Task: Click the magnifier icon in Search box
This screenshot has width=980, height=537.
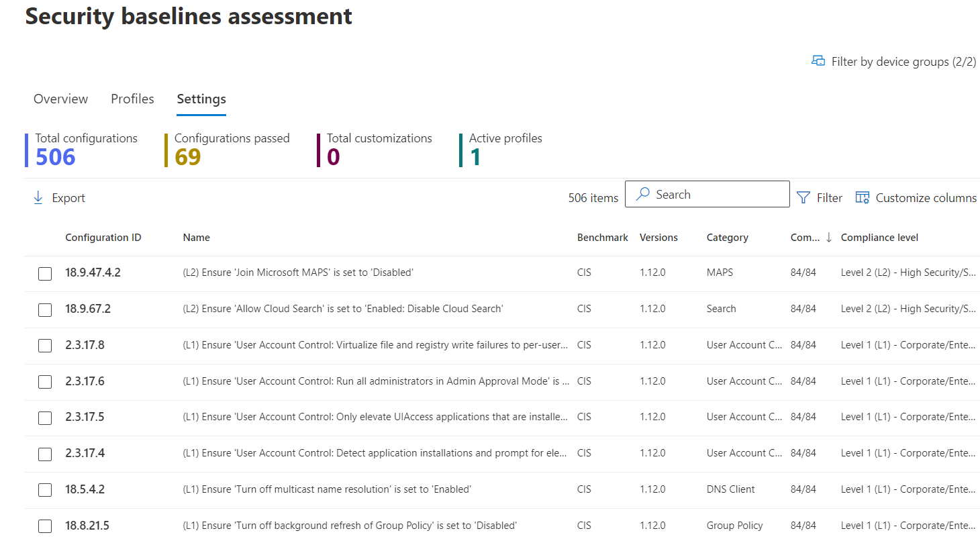Action: [x=642, y=194]
